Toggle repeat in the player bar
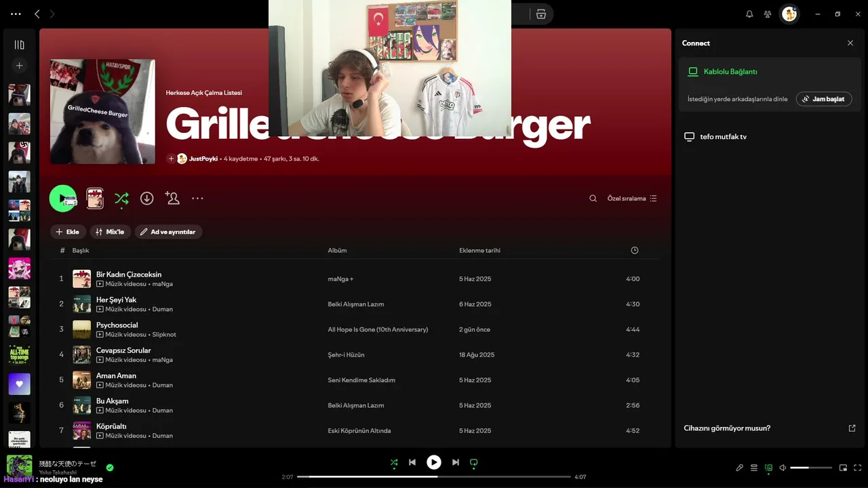Screen dimensions: 868x488 474,462
